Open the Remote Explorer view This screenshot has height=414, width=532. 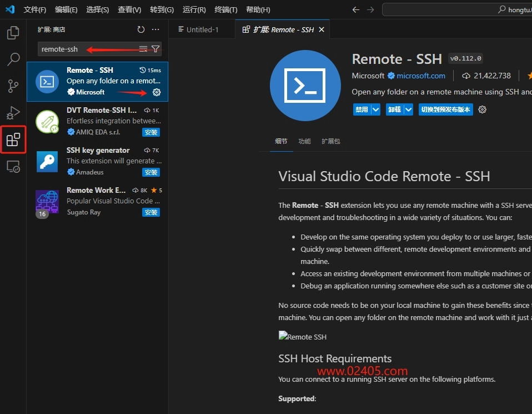coord(13,166)
